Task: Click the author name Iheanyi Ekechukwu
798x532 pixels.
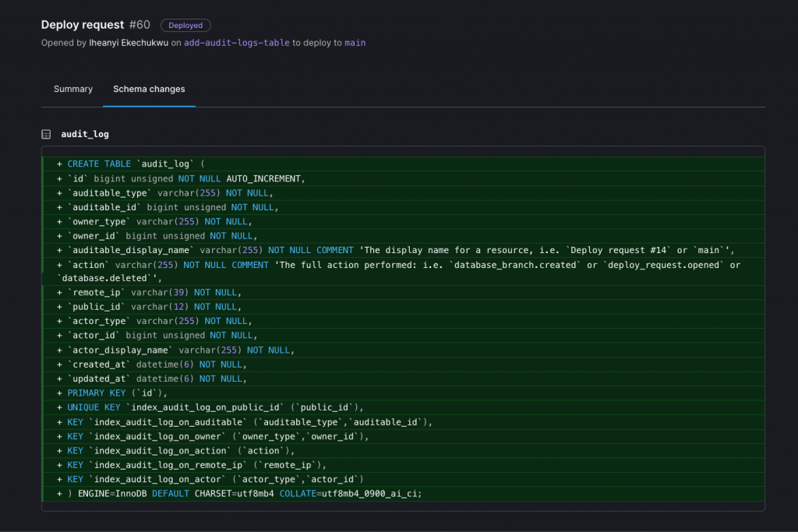Action: click(129, 43)
